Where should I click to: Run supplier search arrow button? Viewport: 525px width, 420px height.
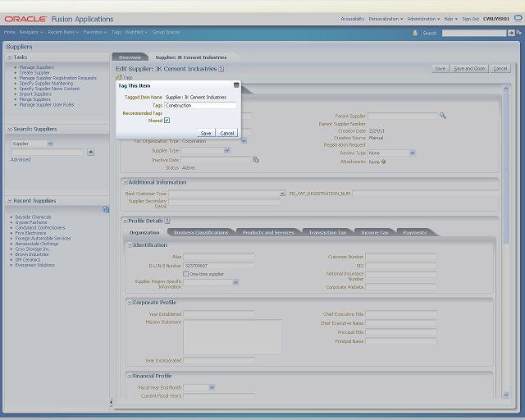(90, 152)
